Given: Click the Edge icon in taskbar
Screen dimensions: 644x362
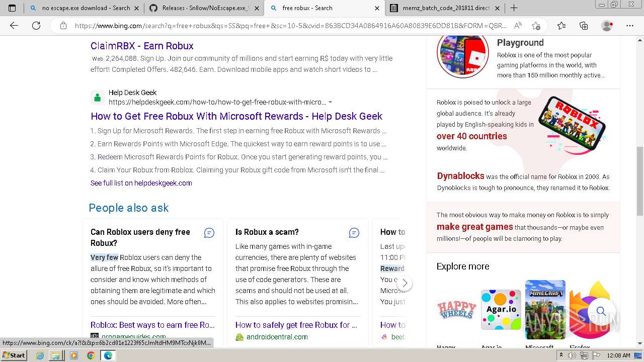Looking at the screenshot, I should pyautogui.click(x=108, y=355).
